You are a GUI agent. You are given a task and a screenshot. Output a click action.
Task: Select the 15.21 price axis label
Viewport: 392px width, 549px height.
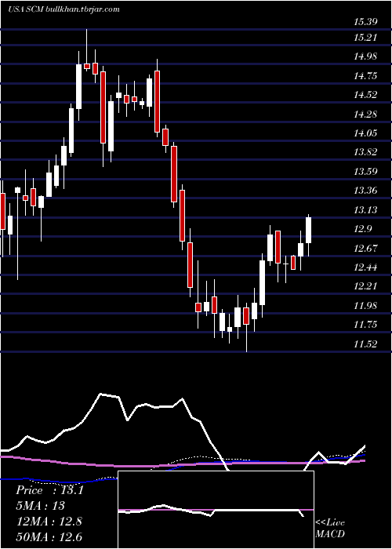point(365,37)
